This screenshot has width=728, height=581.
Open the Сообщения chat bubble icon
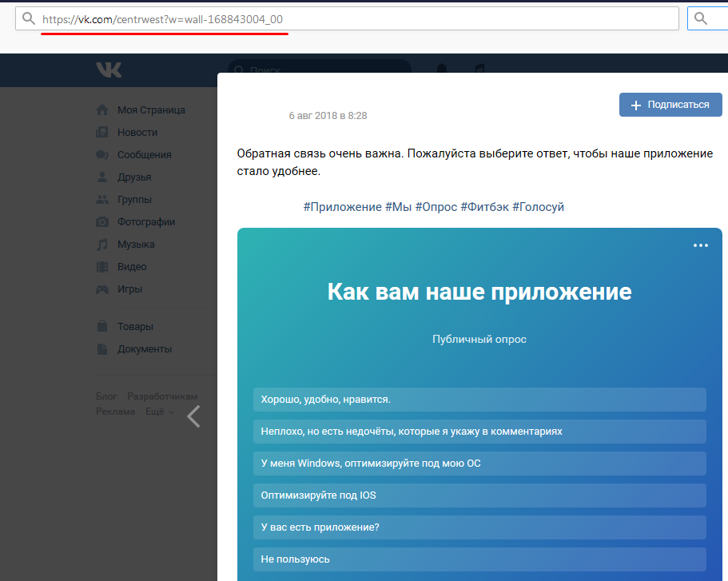click(x=102, y=155)
